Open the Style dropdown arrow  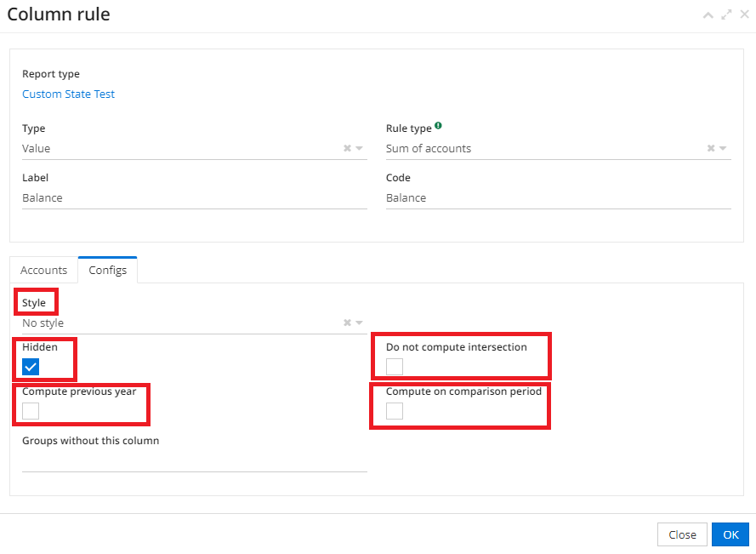tap(359, 323)
